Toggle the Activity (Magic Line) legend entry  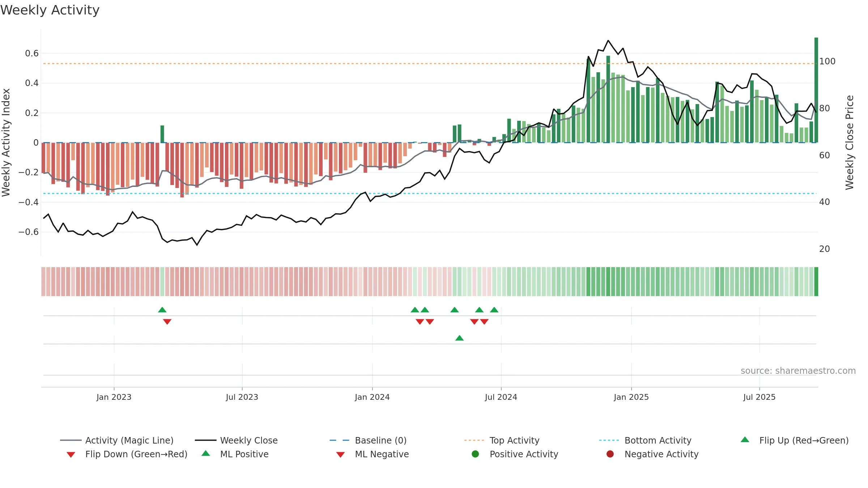point(117,440)
